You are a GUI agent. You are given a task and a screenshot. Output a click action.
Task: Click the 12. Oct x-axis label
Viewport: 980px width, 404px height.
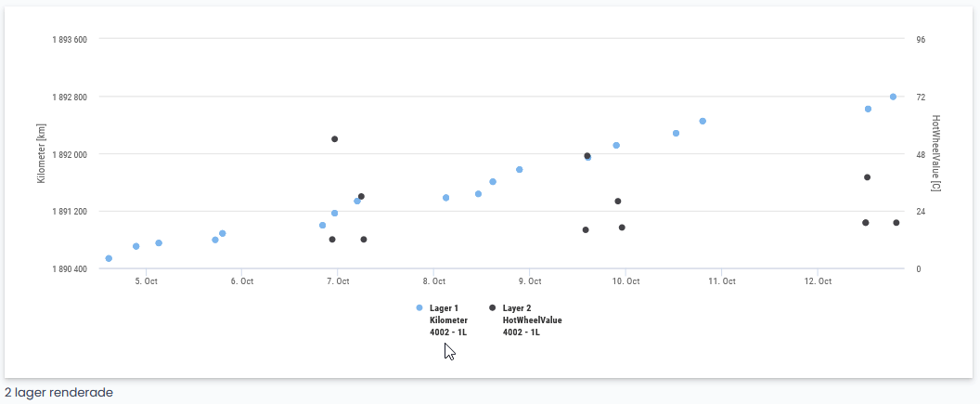[x=818, y=281]
